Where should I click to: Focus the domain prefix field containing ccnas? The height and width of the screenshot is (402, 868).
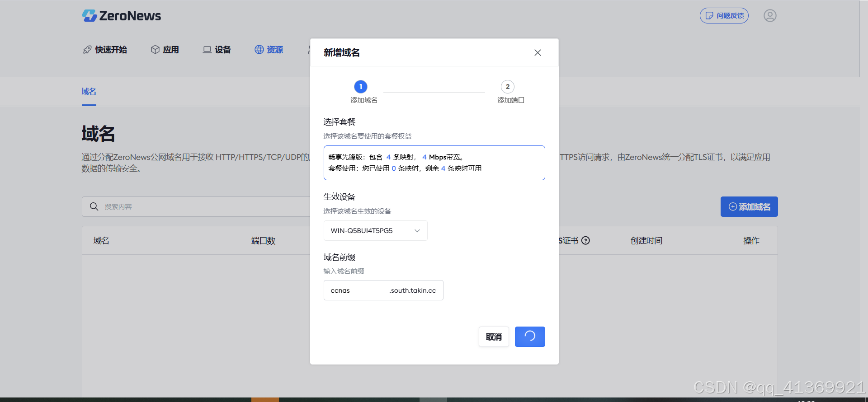coord(383,290)
